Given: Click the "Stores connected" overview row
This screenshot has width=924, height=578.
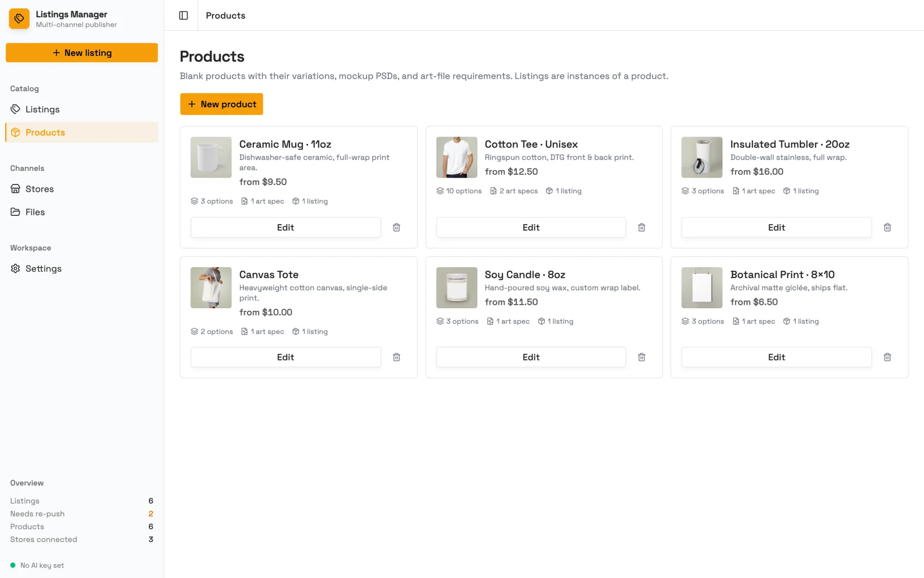Looking at the screenshot, I should [x=82, y=539].
